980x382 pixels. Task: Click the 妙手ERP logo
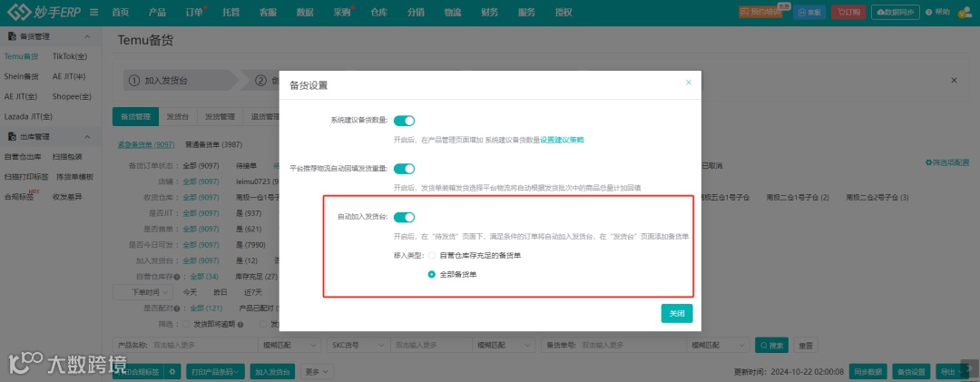(45, 12)
